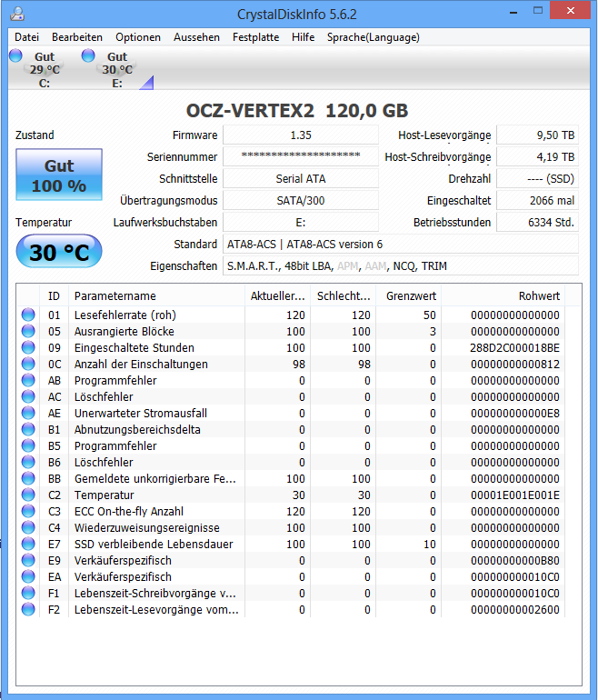This screenshot has width=598, height=700.
Task: Click the Standard field ATA8-ACS version 6
Action: tap(401, 245)
